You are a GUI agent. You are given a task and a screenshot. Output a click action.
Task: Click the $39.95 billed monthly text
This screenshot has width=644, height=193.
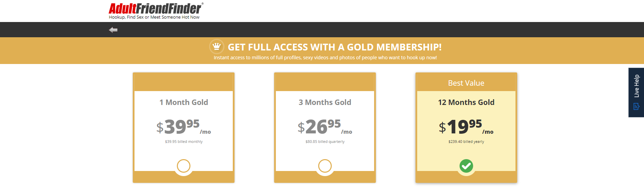click(184, 142)
